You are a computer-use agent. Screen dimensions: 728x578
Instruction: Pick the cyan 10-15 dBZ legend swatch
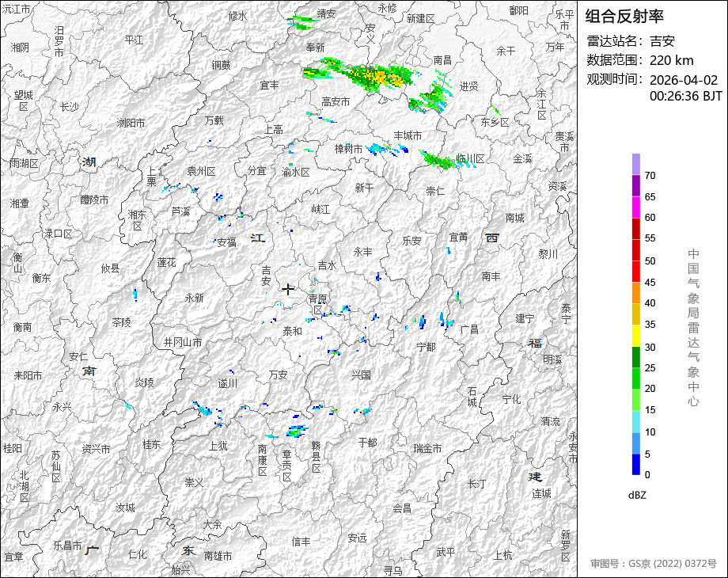click(636, 421)
